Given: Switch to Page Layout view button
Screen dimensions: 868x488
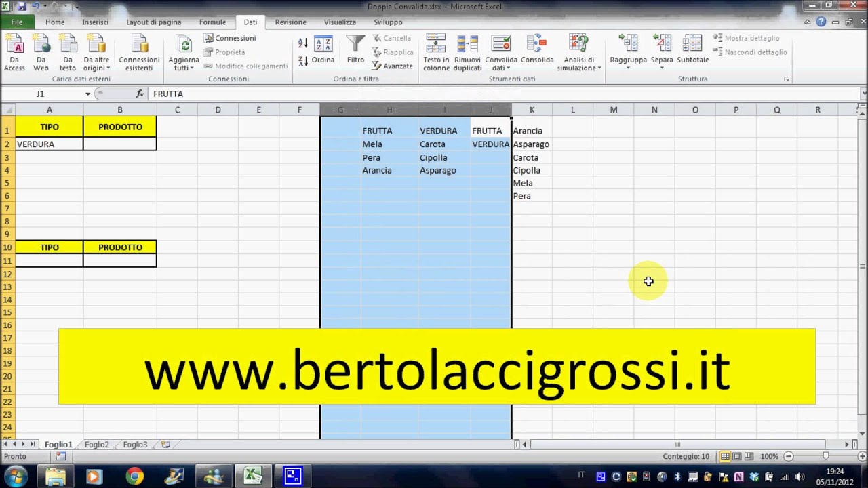Looking at the screenshot, I should (x=737, y=457).
